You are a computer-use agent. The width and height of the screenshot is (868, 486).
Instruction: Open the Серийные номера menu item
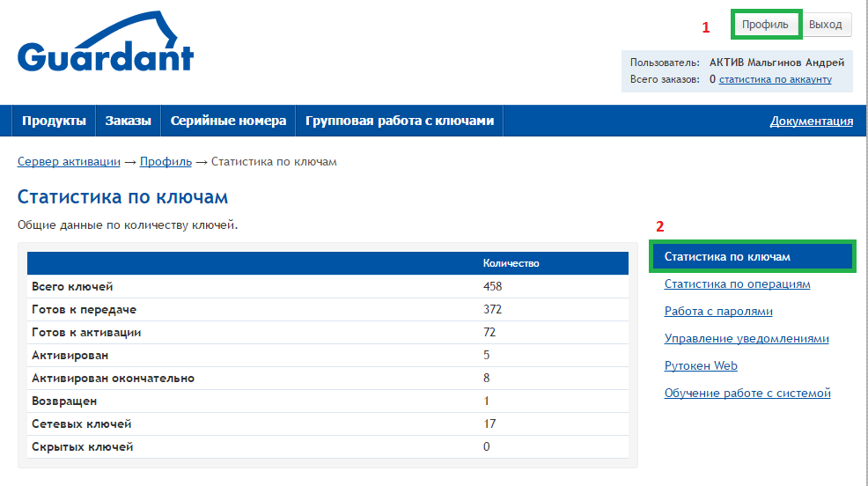tap(228, 121)
